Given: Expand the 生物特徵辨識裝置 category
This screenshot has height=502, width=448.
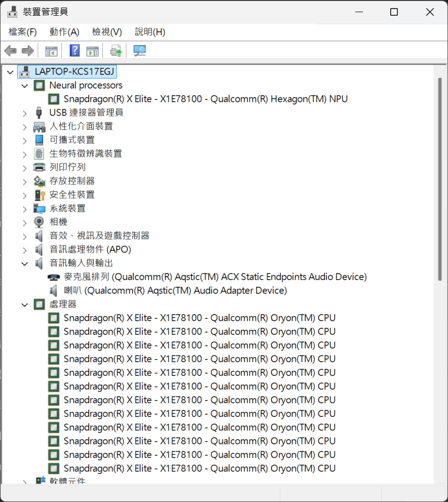Looking at the screenshot, I should [25, 155].
